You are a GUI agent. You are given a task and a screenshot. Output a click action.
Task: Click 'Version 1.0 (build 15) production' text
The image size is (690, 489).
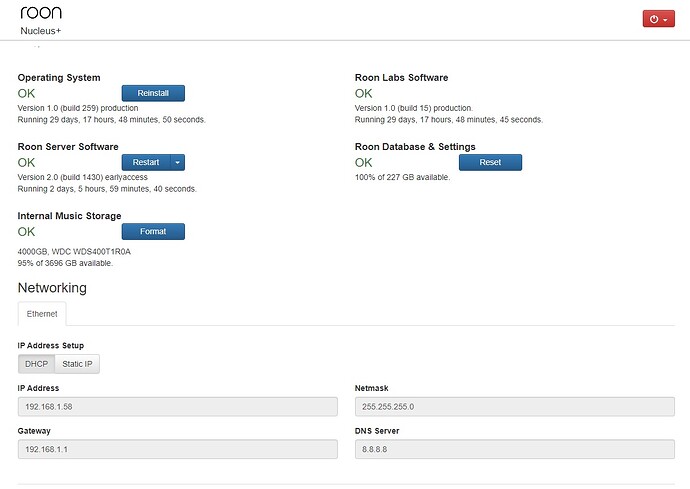pyautogui.click(x=414, y=108)
